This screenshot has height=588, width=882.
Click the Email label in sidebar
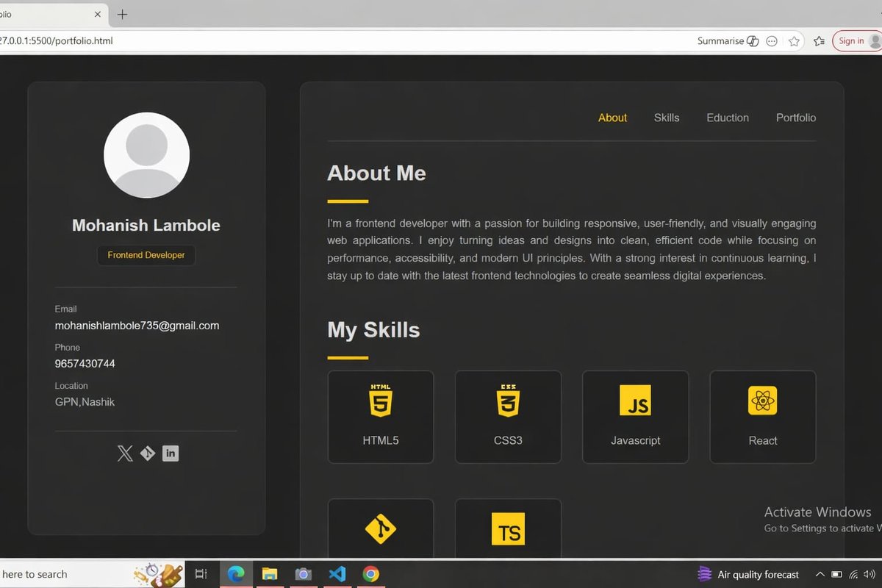click(65, 309)
